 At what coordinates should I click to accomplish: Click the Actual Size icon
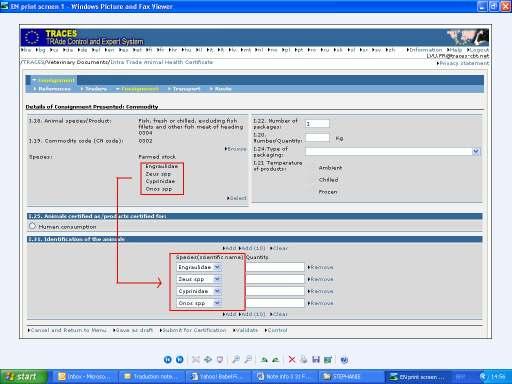click(208, 360)
